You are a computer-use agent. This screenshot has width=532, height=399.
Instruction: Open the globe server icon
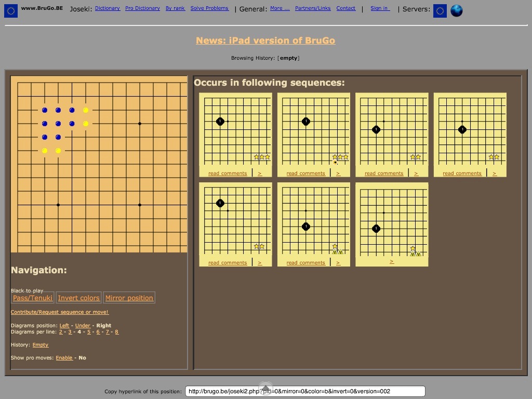(x=456, y=10)
